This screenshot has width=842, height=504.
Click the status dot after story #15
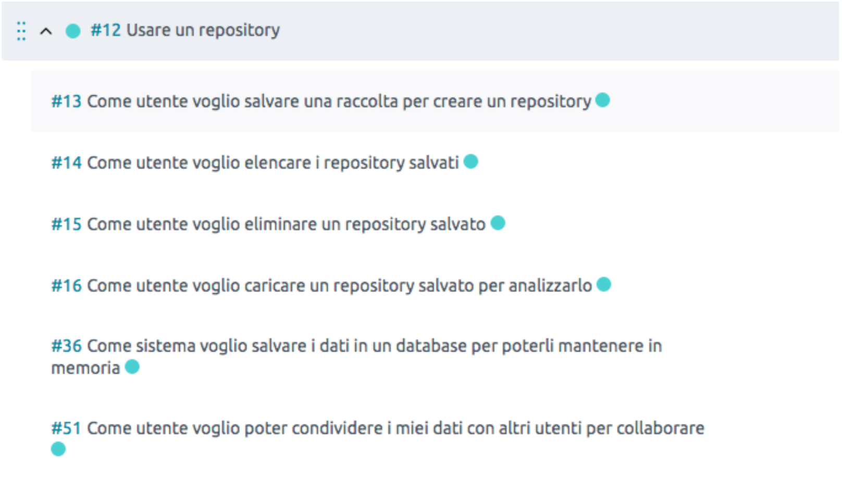point(498,223)
